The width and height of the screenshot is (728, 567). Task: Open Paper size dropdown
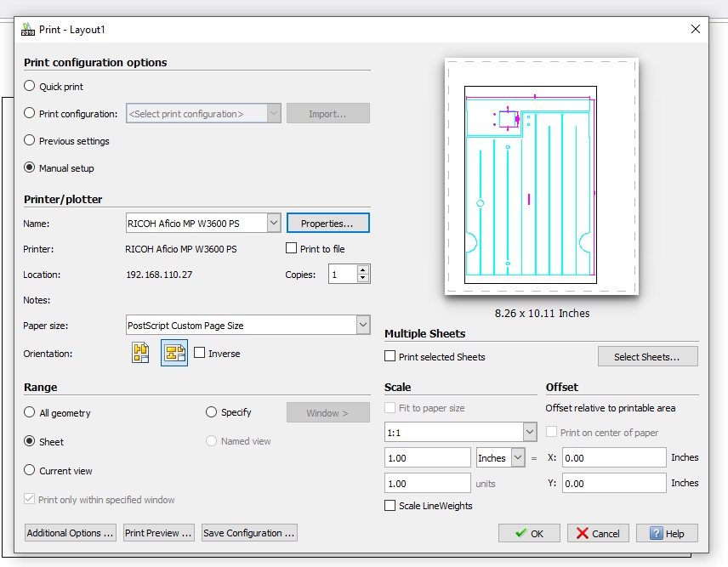363,325
